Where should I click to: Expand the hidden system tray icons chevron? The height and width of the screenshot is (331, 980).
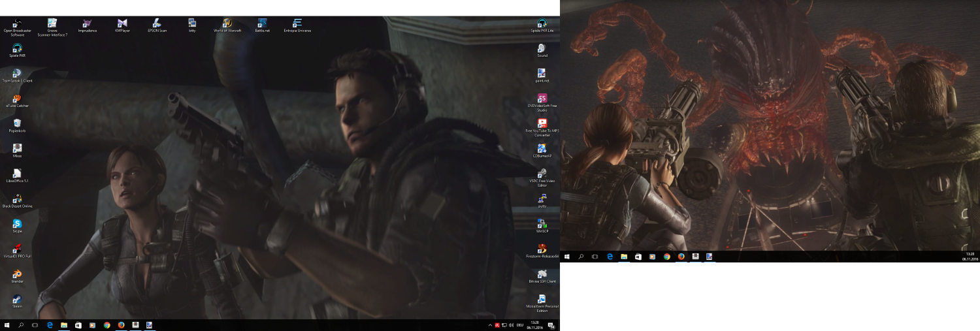pyautogui.click(x=490, y=324)
